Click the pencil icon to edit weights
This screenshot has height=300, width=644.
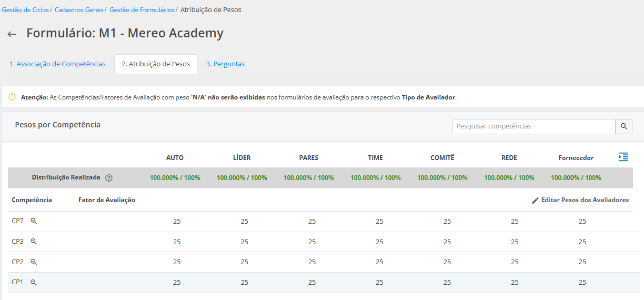(x=535, y=201)
